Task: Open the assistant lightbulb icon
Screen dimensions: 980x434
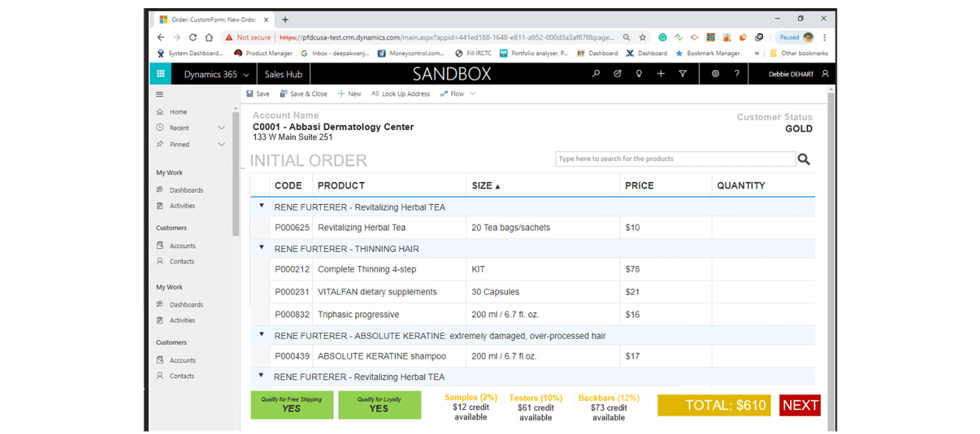Action: click(639, 74)
